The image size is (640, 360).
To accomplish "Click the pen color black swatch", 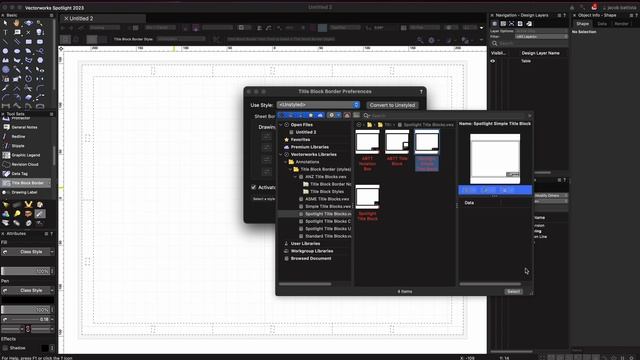I will tap(27, 300).
